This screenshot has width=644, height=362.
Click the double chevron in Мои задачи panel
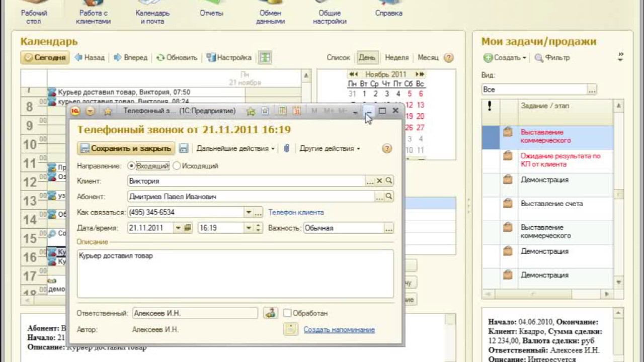621,55
